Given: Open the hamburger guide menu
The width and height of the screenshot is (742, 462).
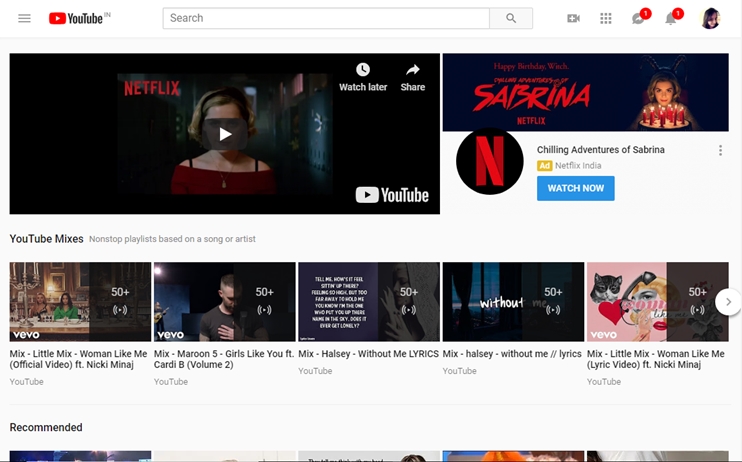Looking at the screenshot, I should tap(24, 18).
